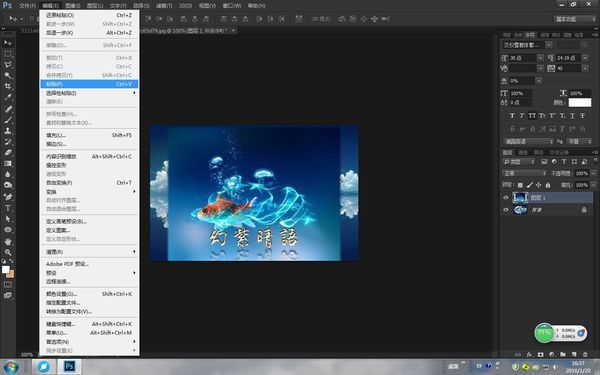Image resolution: width=600 pixels, height=375 pixels.
Task: Select the Eyedropper tool
Action: [x=8, y=97]
